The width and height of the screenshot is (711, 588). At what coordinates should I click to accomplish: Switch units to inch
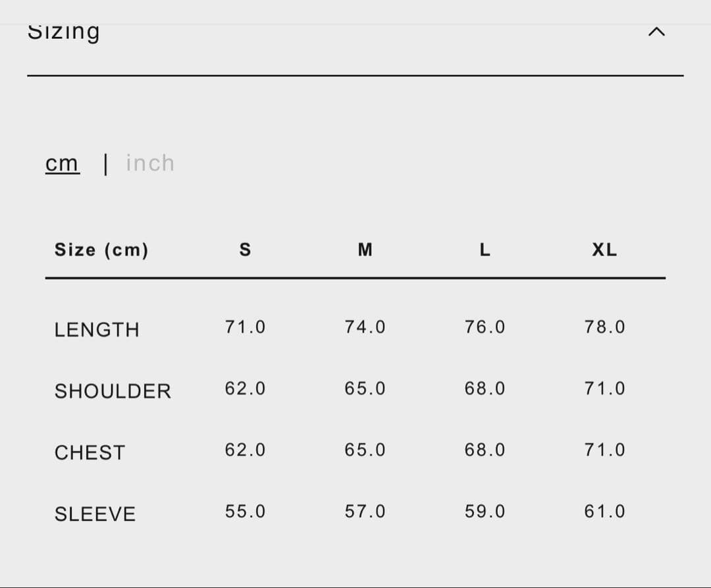click(150, 163)
